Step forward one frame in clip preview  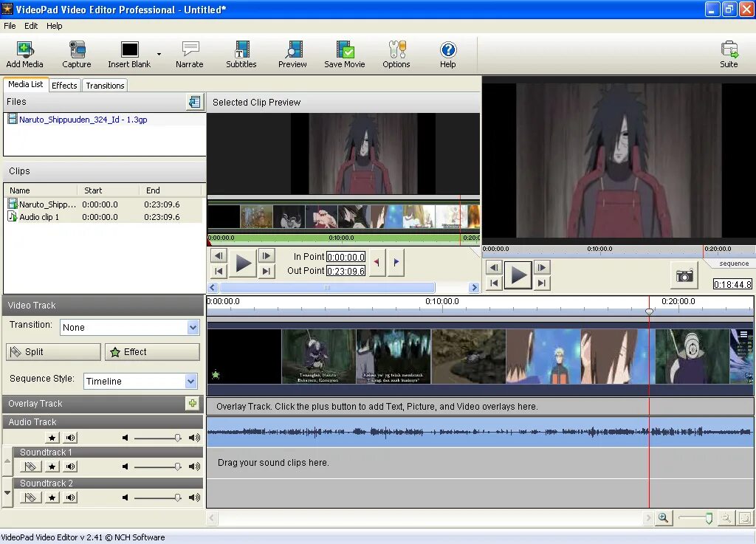pyautogui.click(x=267, y=255)
